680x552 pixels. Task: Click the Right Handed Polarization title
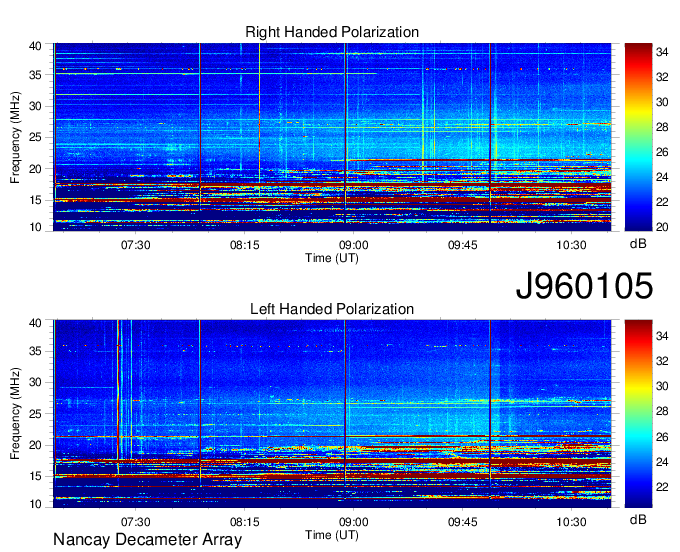(332, 32)
